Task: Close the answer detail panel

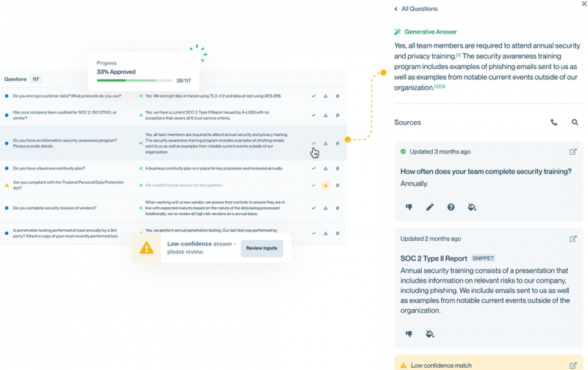Action: [584, 4]
